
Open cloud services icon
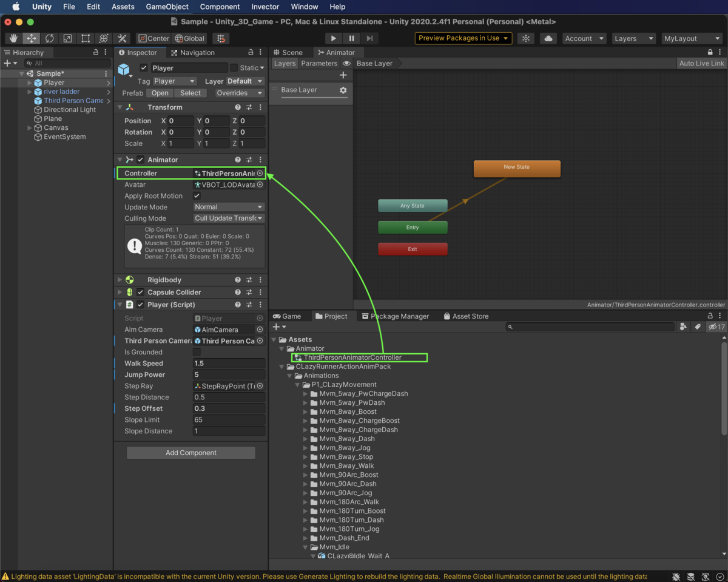548,38
